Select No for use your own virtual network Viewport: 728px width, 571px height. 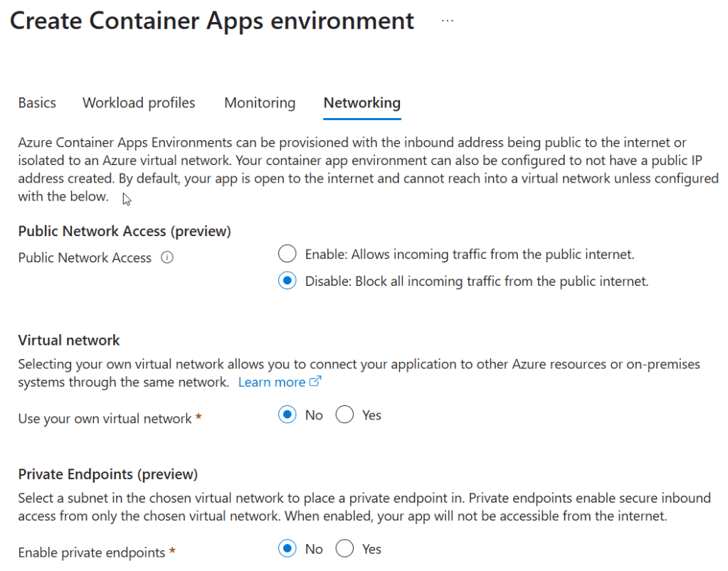coord(287,415)
